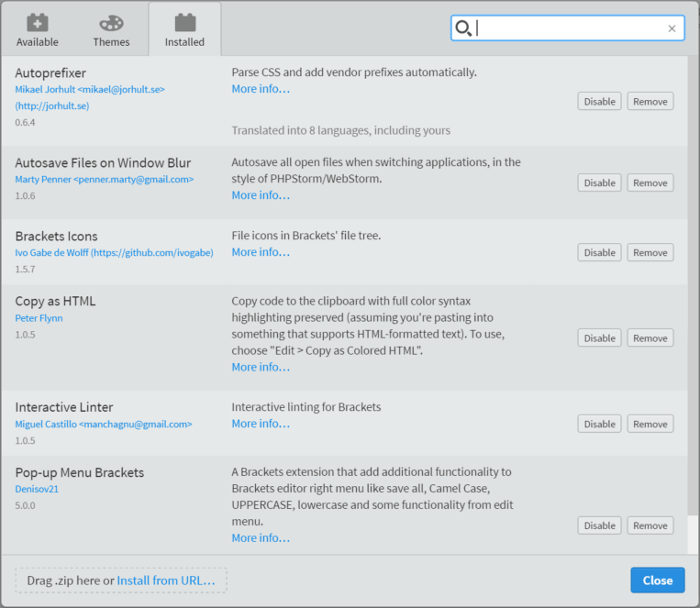The image size is (700, 608).
Task: Disable Autosave Files on Window Blur
Action: (599, 182)
